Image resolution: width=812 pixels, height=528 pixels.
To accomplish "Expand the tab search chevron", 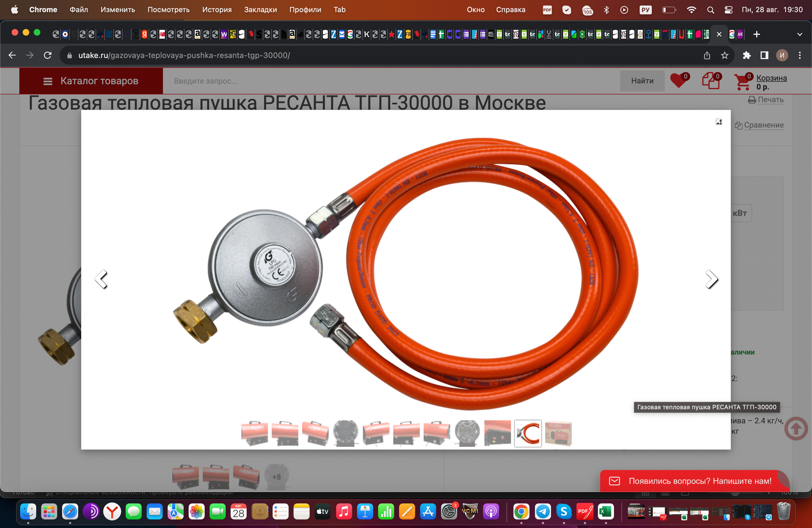I will pyautogui.click(x=799, y=34).
